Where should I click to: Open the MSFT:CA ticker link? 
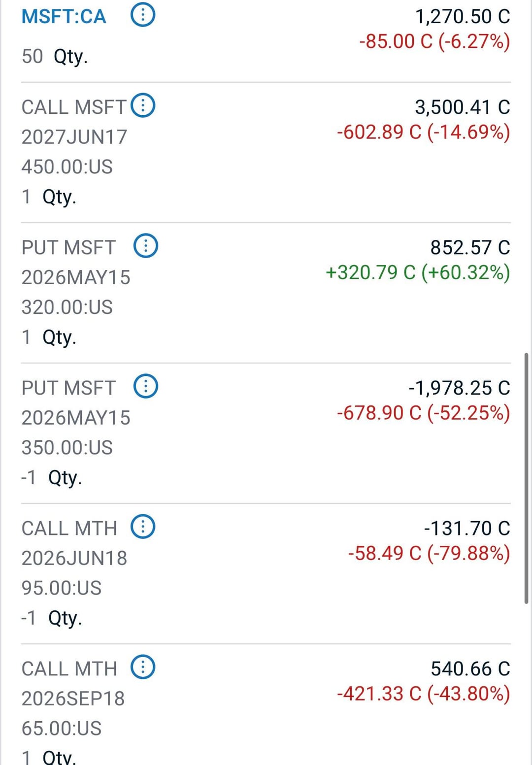pos(64,16)
